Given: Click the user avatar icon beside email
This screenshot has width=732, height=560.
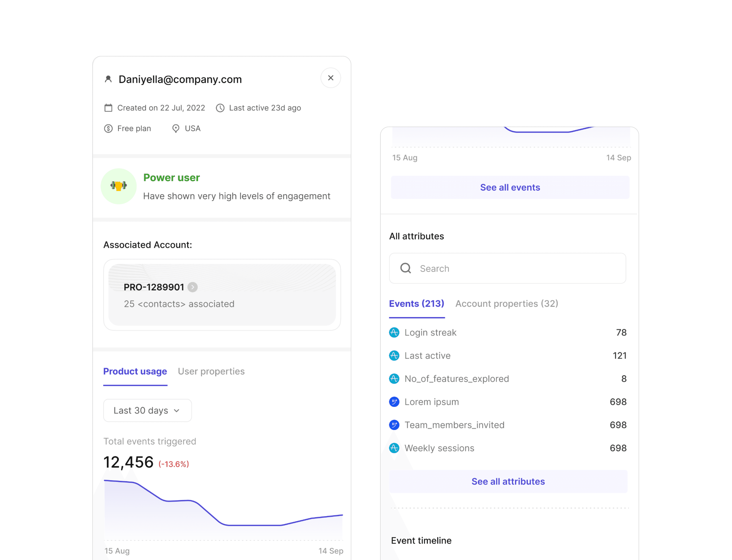Looking at the screenshot, I should 108,79.
